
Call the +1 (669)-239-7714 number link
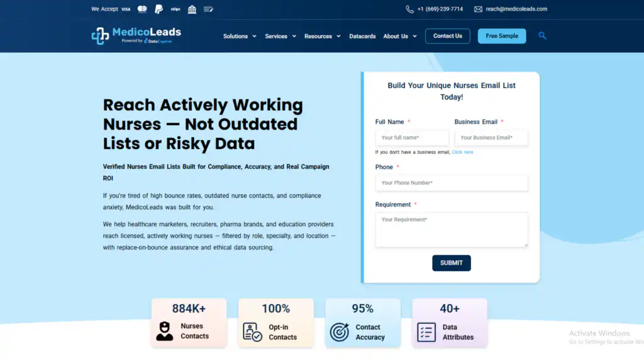pos(440,9)
